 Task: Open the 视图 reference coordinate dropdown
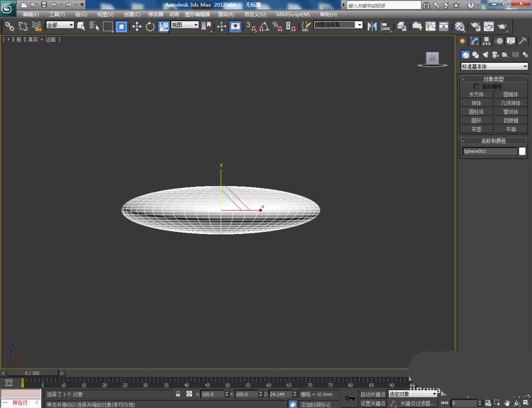(x=185, y=25)
